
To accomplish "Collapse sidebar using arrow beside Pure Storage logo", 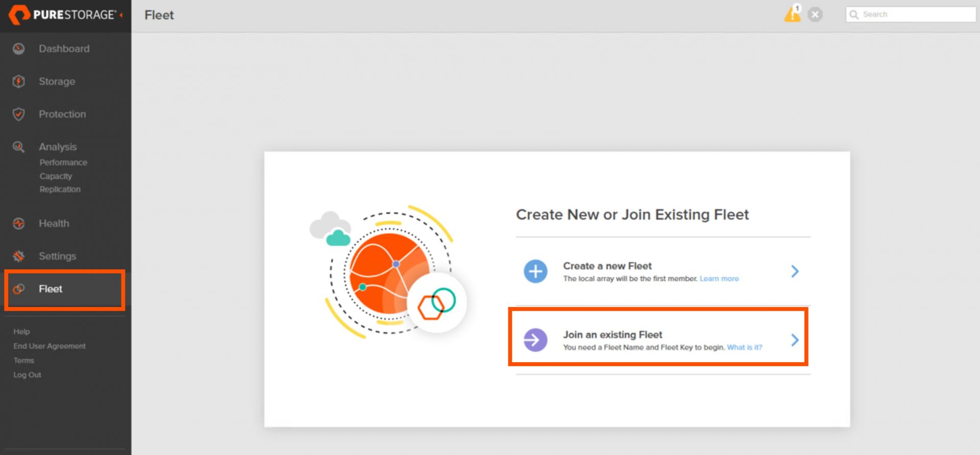I will coord(121,15).
